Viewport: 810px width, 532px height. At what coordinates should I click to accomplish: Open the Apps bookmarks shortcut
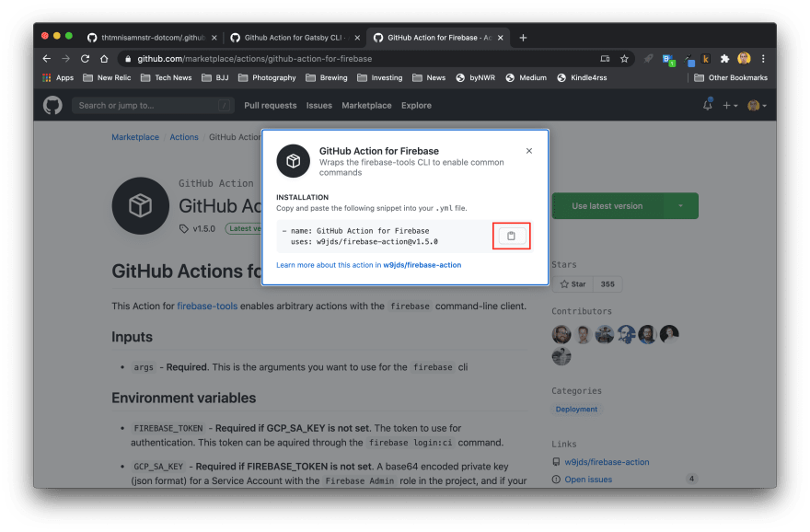coord(57,78)
